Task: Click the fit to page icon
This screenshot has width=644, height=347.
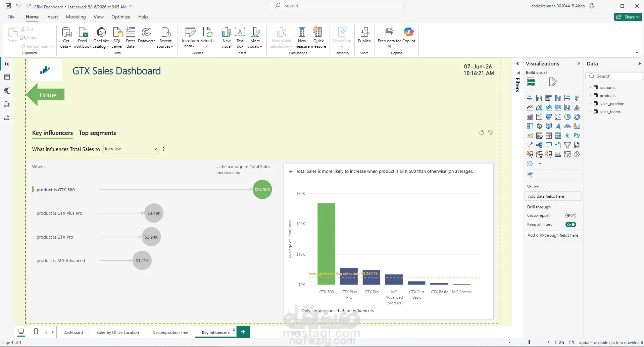Action: click(x=571, y=342)
